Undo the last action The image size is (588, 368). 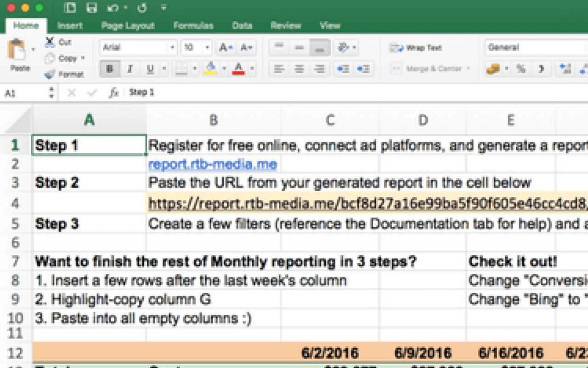click(x=113, y=8)
